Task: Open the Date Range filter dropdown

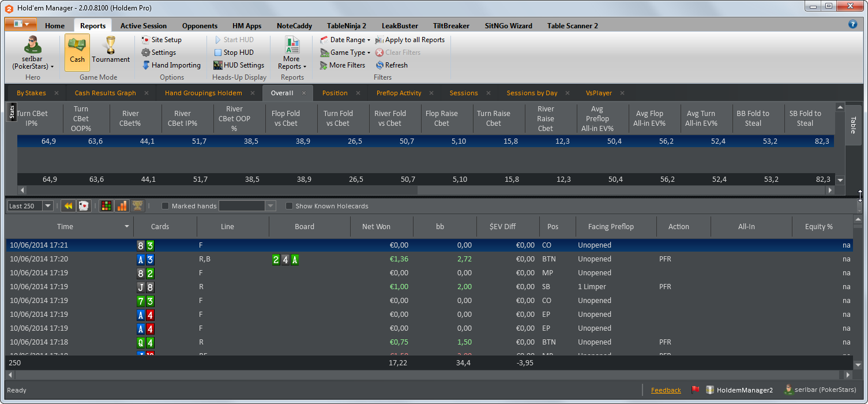Action: [345, 40]
